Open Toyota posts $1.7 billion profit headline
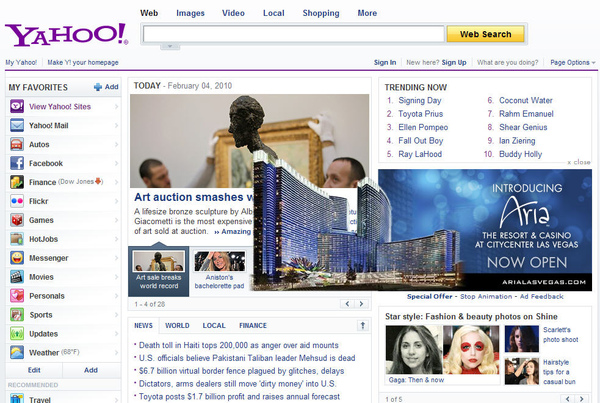600x403 pixels. [239, 396]
